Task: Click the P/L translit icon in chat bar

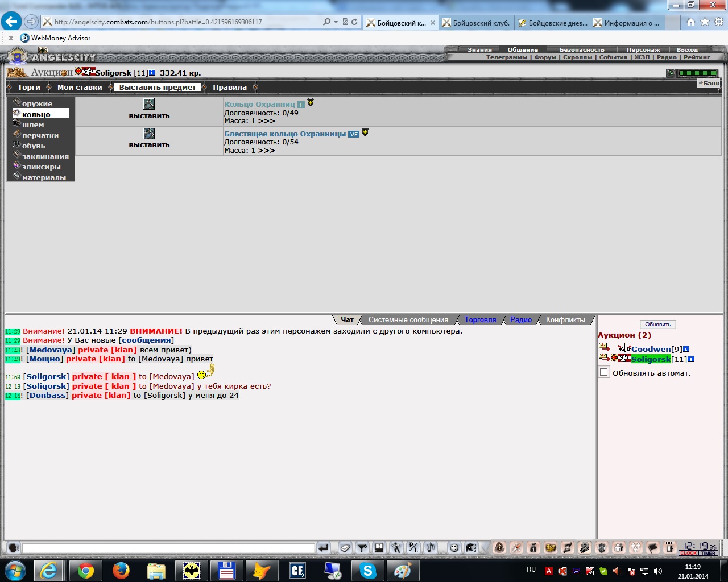Action: click(x=413, y=548)
